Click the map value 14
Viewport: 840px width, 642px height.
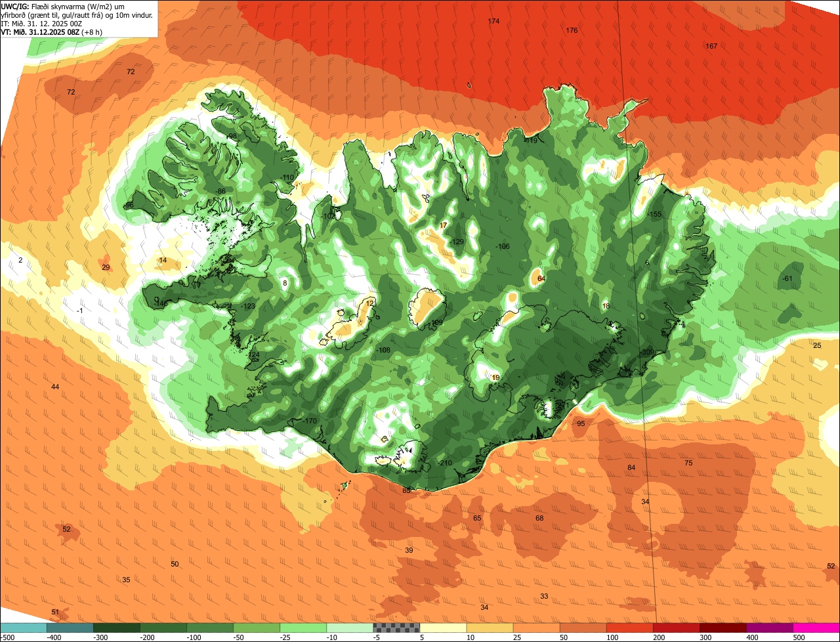coord(163,261)
